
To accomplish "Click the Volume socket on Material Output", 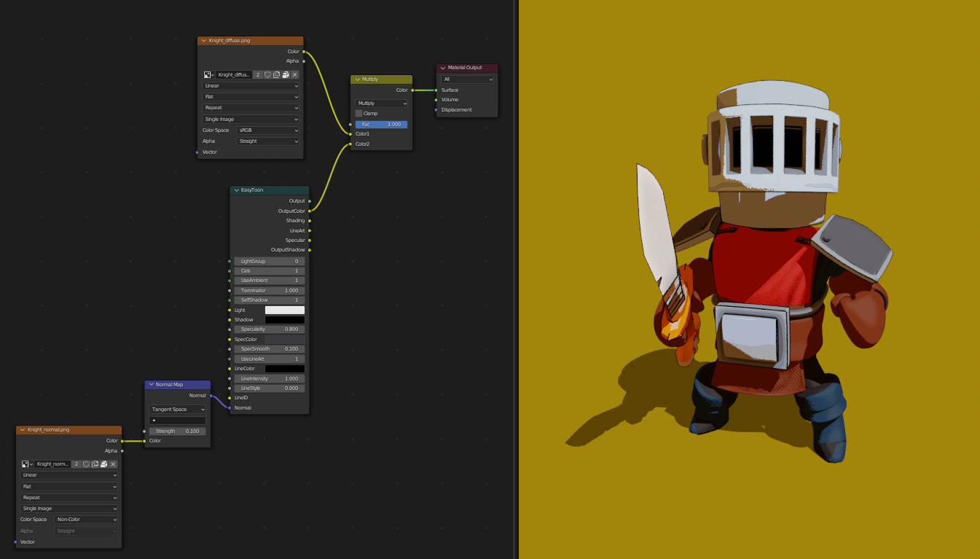I will tap(436, 100).
